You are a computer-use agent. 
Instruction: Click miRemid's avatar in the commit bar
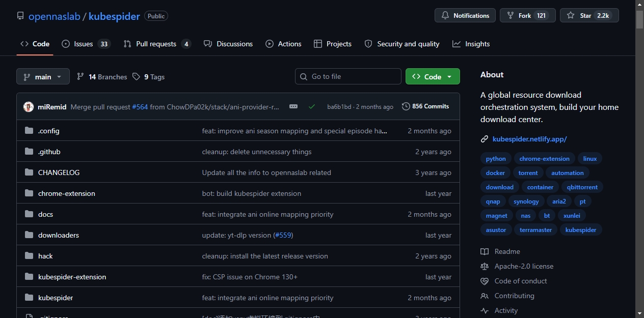[x=29, y=107]
